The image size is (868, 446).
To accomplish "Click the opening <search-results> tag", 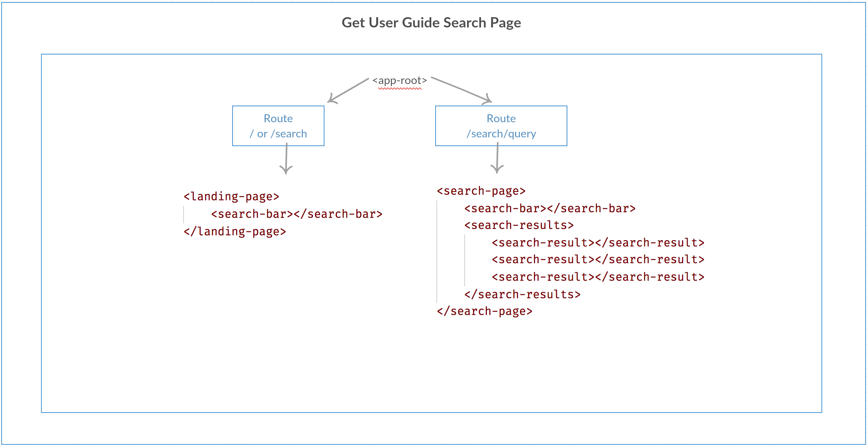I will (519, 225).
